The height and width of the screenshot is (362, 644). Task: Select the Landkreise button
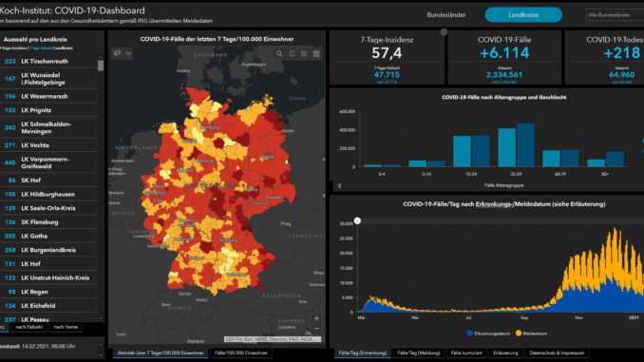pos(523,15)
